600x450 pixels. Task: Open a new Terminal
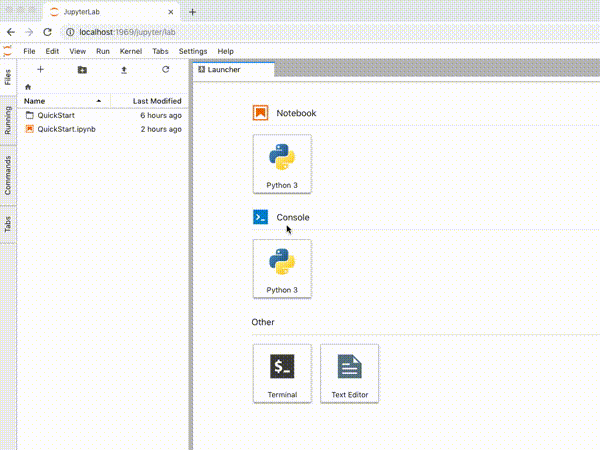tap(282, 373)
